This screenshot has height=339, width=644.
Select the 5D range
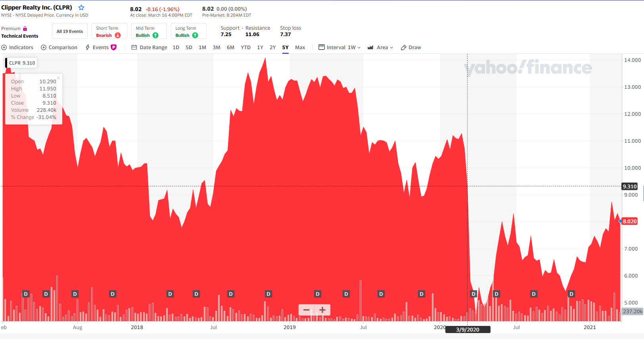pyautogui.click(x=189, y=47)
